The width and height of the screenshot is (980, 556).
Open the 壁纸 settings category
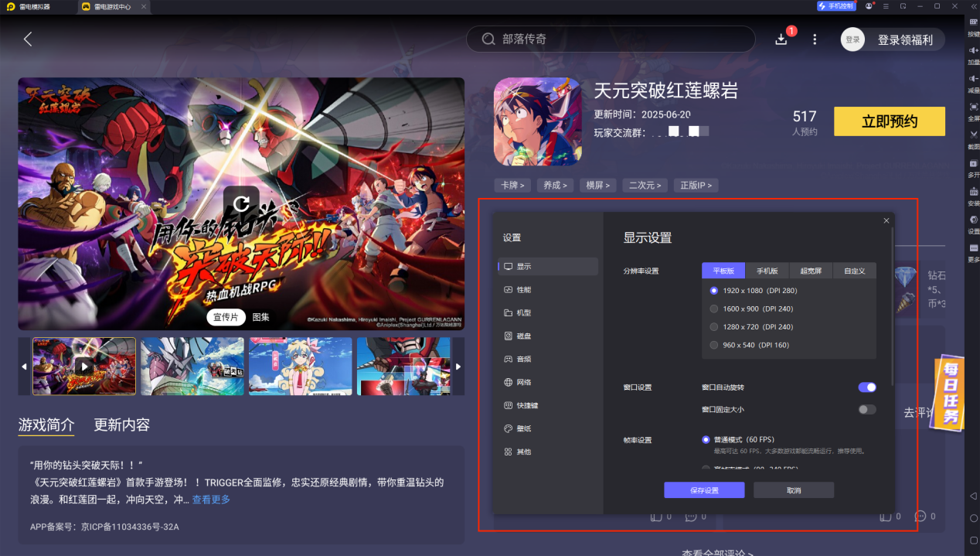[x=548, y=428]
